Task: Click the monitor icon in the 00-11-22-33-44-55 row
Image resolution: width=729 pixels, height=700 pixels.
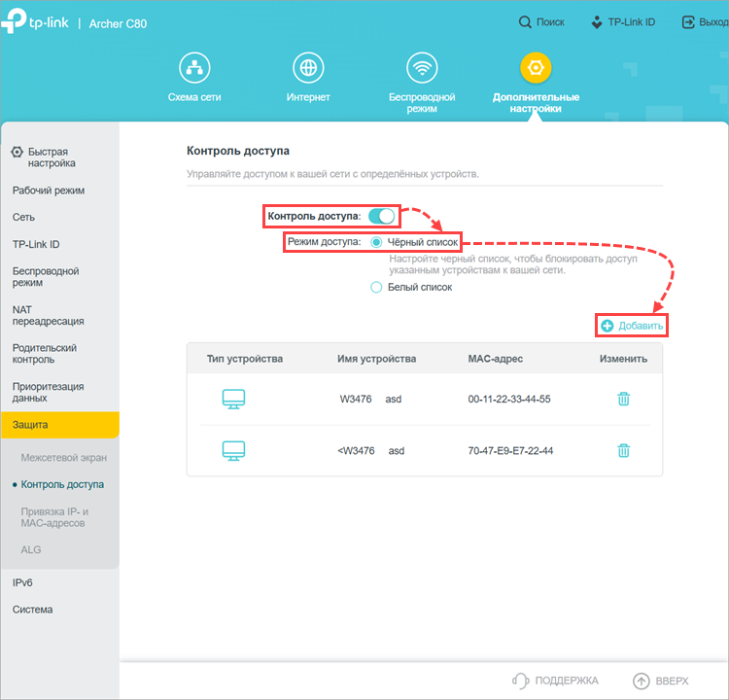Action: (233, 399)
